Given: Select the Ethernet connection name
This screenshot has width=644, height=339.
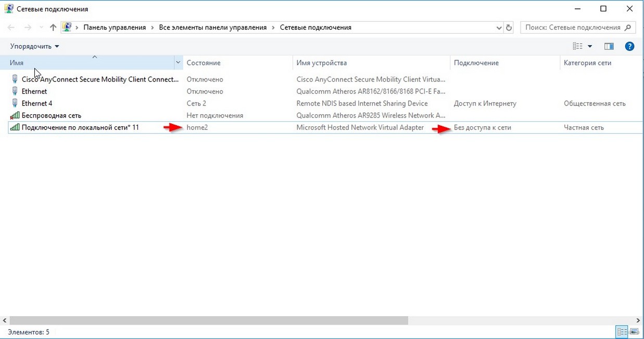Looking at the screenshot, I should (34, 92).
